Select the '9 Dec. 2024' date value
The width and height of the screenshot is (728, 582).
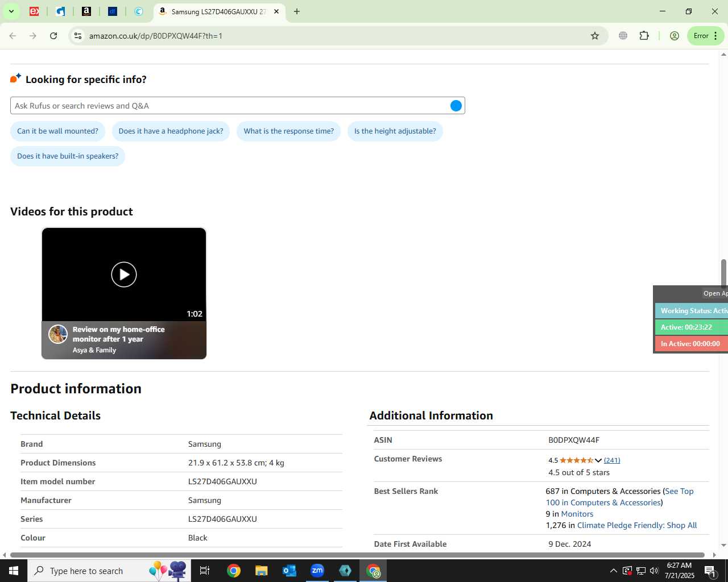(570, 544)
